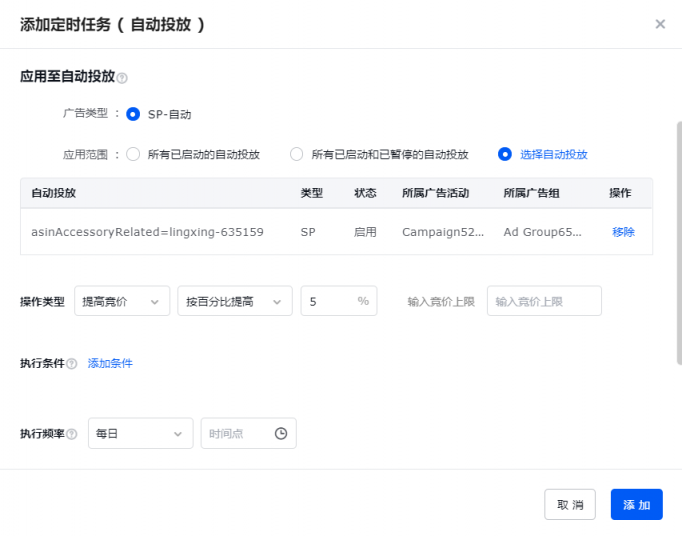This screenshot has height=536, width=682.
Task: Click the 取消 button
Action: click(570, 505)
